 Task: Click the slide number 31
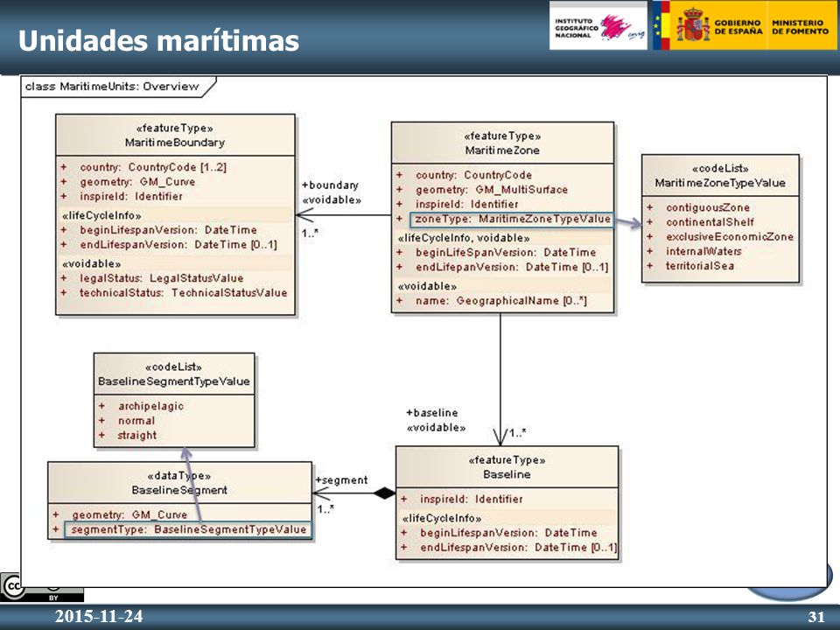[816, 617]
